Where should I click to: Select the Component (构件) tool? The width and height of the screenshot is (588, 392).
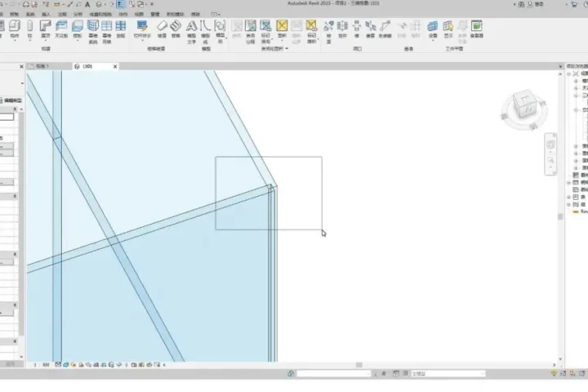[14, 29]
